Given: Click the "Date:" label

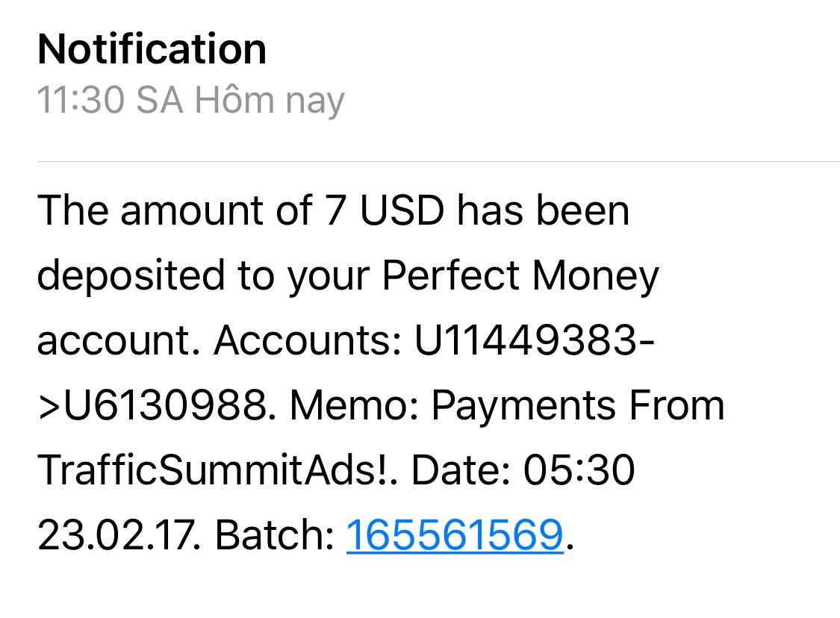Looking at the screenshot, I should coord(462,471).
